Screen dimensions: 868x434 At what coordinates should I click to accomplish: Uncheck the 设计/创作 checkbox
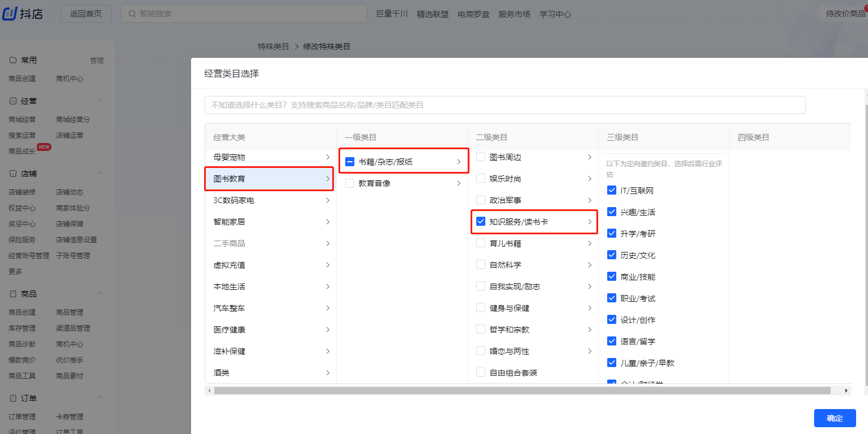pos(612,320)
